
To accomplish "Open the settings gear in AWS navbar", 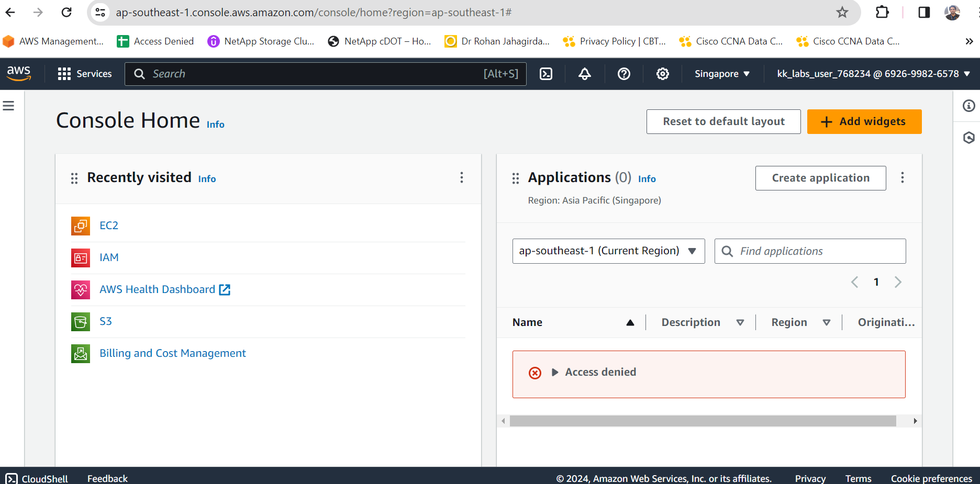I will coord(663,74).
